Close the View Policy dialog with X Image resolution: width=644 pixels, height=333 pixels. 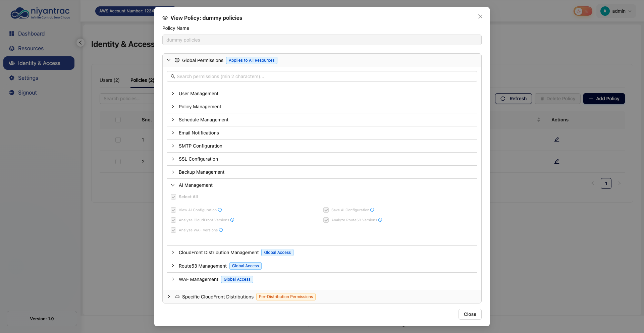tap(480, 16)
